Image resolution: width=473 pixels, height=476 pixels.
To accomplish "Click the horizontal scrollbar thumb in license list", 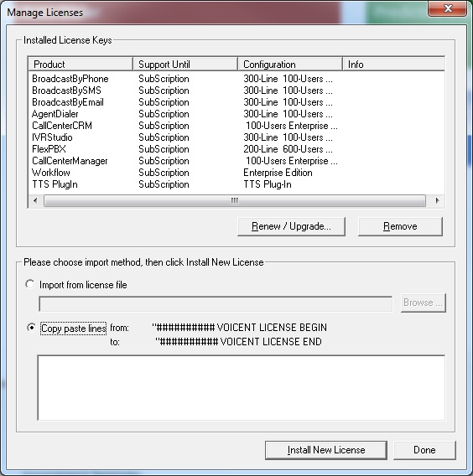I will click(235, 200).
